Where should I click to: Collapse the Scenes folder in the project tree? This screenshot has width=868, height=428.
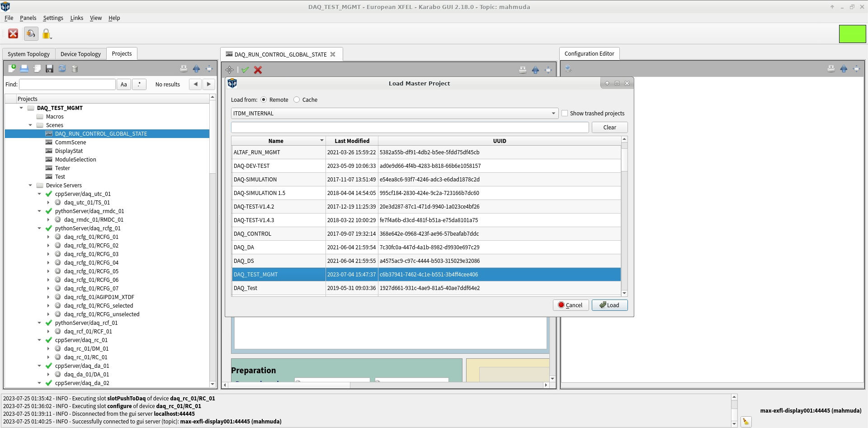pos(30,125)
